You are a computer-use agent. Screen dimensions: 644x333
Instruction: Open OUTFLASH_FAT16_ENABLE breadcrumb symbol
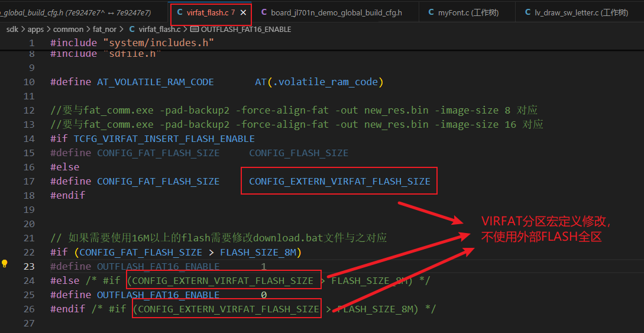pos(246,30)
